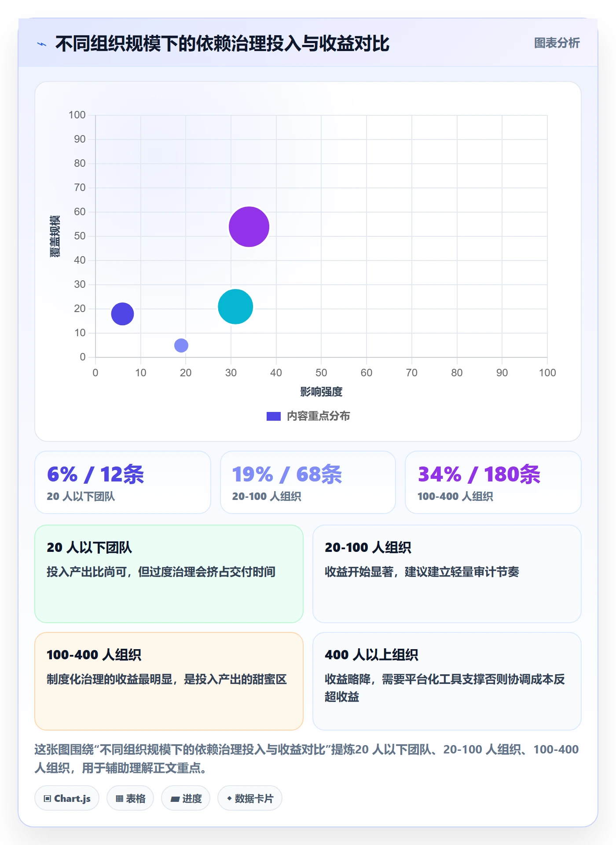Click the 表格 tag chip
This screenshot has width=616, height=845.
(130, 798)
